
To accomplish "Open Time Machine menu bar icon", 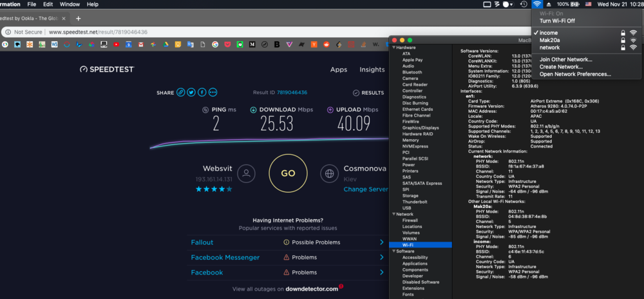I will [x=524, y=4].
